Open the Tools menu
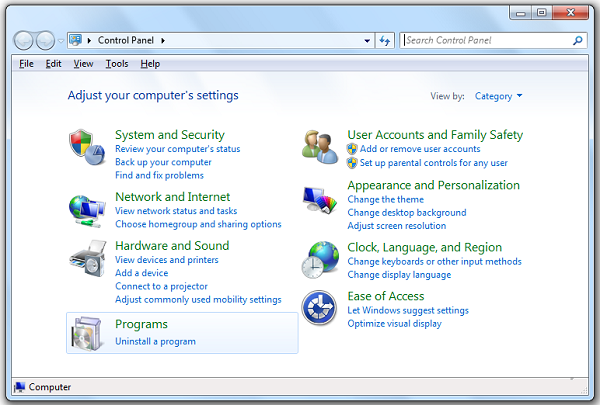The image size is (600, 405). [x=117, y=64]
